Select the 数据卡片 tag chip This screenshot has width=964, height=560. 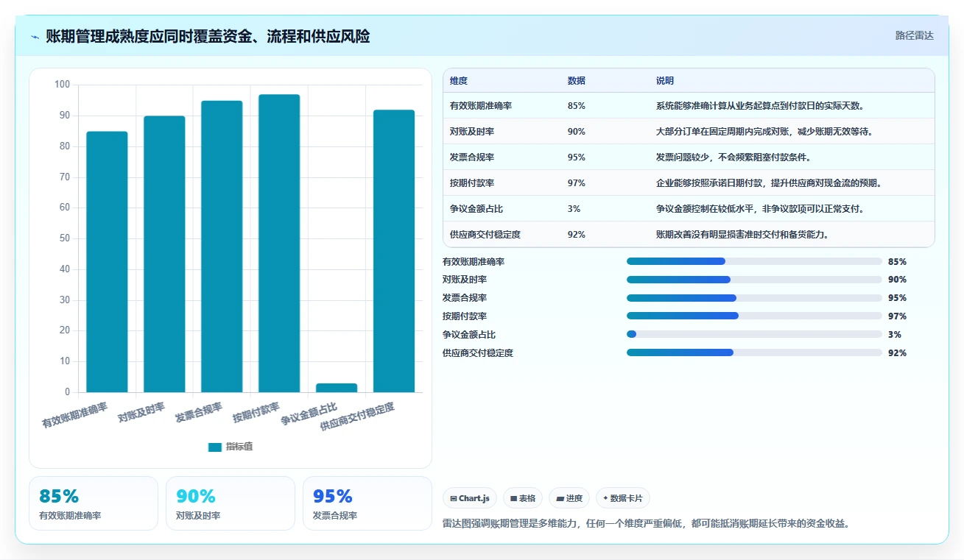pos(623,498)
